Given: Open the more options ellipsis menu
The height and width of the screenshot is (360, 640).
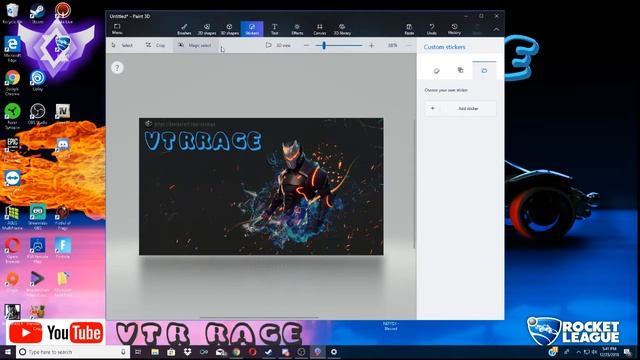Looking at the screenshot, I should point(409,46).
